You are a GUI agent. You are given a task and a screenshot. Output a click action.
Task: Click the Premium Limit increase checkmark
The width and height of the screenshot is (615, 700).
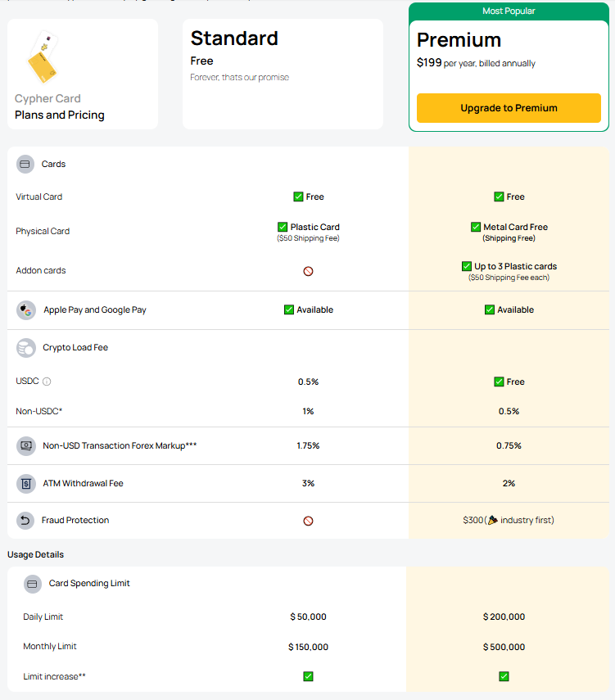tap(504, 676)
